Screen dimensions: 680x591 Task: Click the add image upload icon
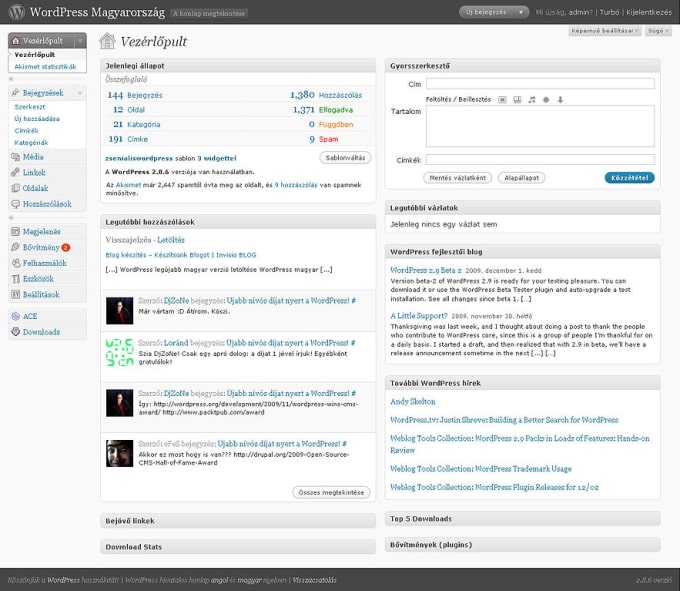[502, 100]
